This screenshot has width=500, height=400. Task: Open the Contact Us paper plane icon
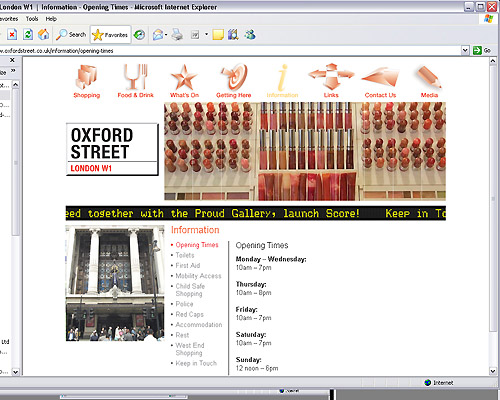pyautogui.click(x=380, y=82)
